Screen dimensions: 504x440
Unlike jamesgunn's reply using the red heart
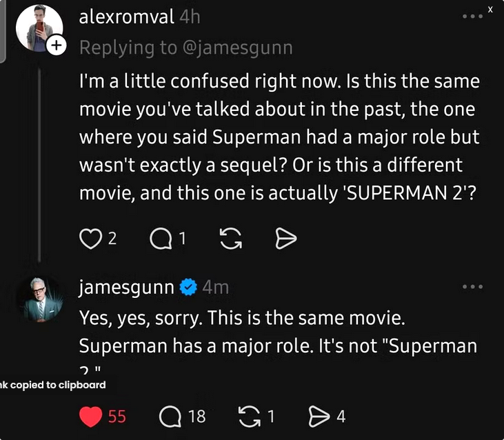91,417
